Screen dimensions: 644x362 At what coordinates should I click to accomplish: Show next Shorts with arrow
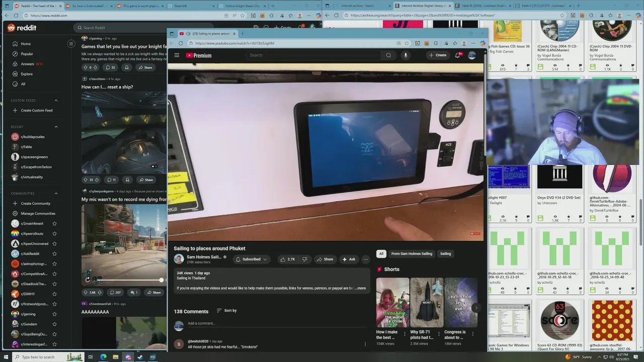coord(476,308)
